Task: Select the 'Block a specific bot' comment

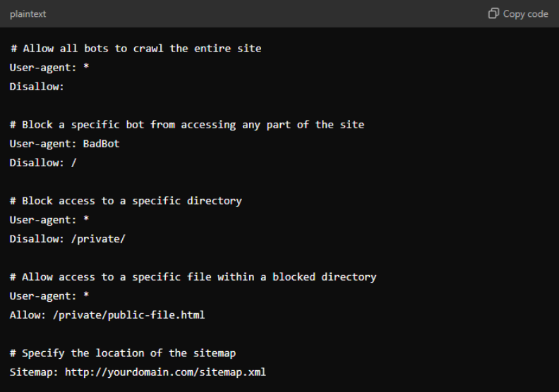Action: (x=187, y=125)
